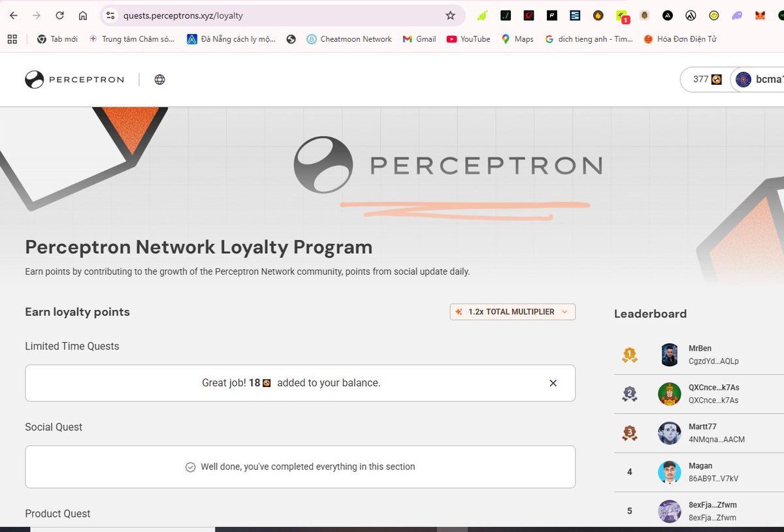Open the language globe selector

159,80
